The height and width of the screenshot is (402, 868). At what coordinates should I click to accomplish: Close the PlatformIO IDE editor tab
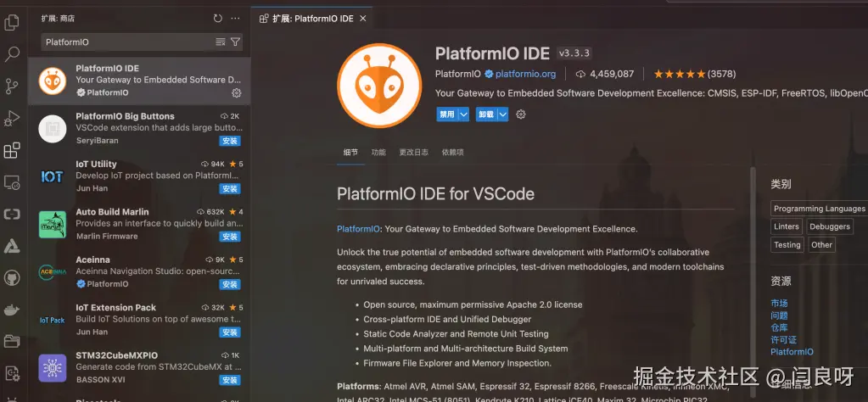tap(363, 19)
